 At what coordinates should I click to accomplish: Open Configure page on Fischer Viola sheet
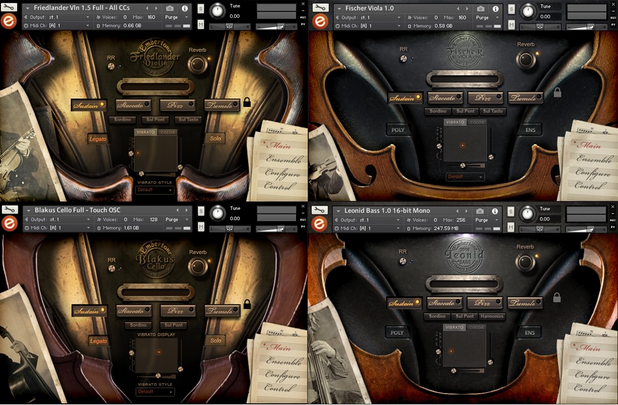[592, 172]
